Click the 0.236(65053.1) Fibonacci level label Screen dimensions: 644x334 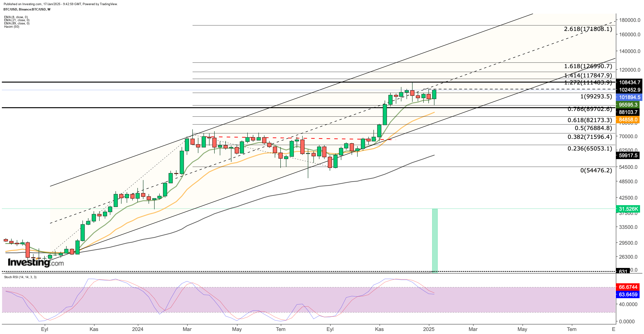point(590,149)
